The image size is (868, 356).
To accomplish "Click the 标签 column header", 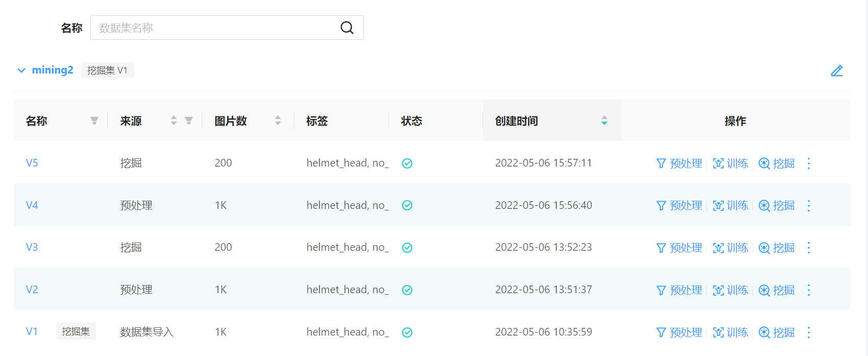I will [317, 121].
